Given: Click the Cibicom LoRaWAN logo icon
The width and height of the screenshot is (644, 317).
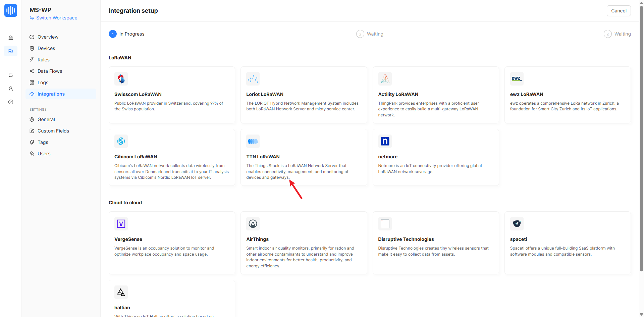Looking at the screenshot, I should 121,141.
